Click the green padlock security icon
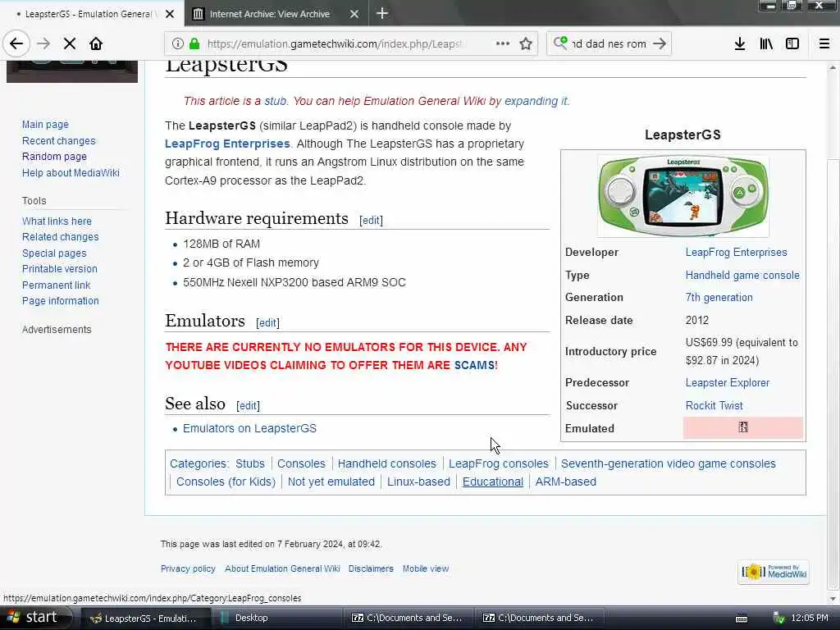 (x=194, y=43)
